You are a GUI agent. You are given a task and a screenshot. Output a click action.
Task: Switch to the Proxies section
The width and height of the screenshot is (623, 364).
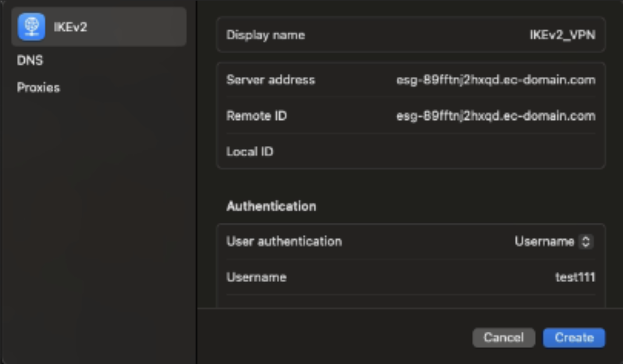38,87
